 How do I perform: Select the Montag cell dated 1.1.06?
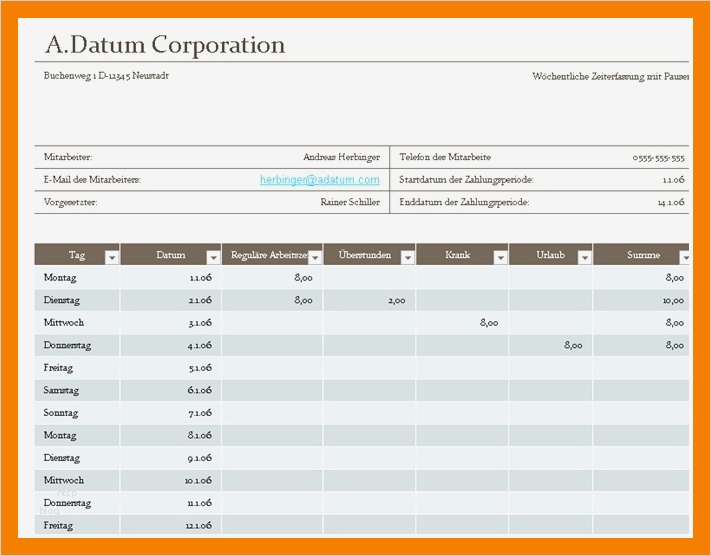click(77, 278)
